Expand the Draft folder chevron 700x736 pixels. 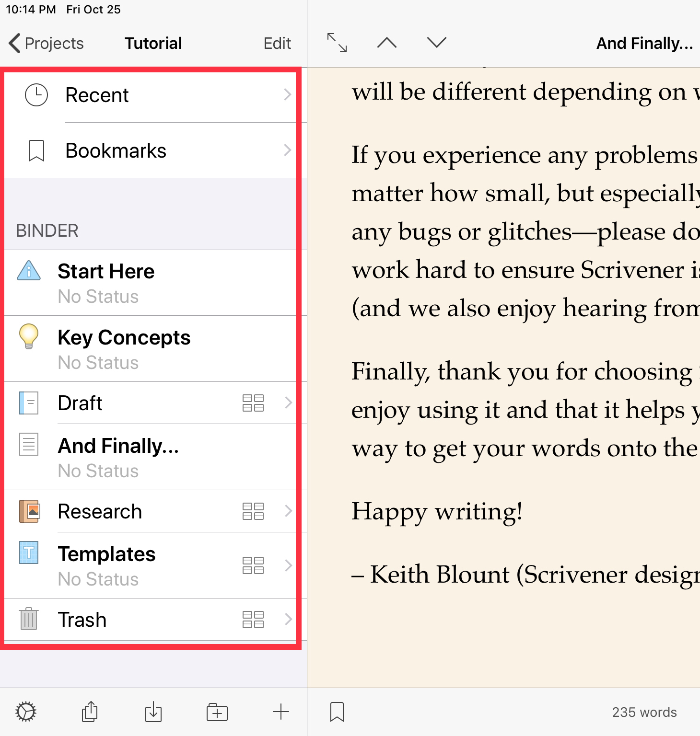pyautogui.click(x=288, y=402)
